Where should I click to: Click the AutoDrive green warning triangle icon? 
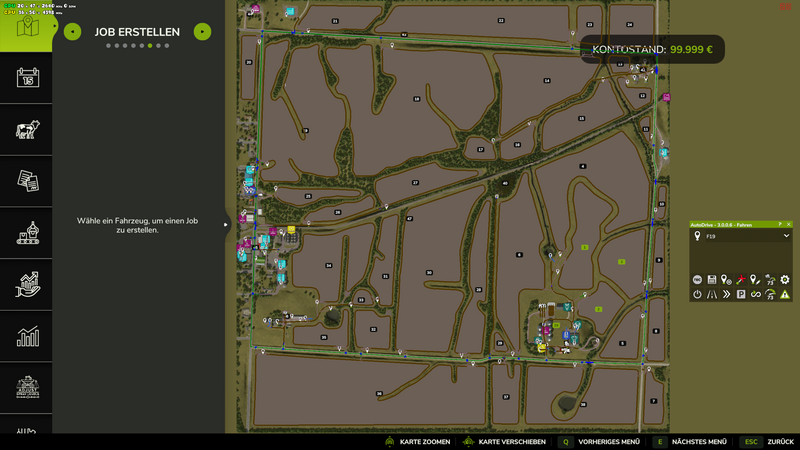click(785, 294)
